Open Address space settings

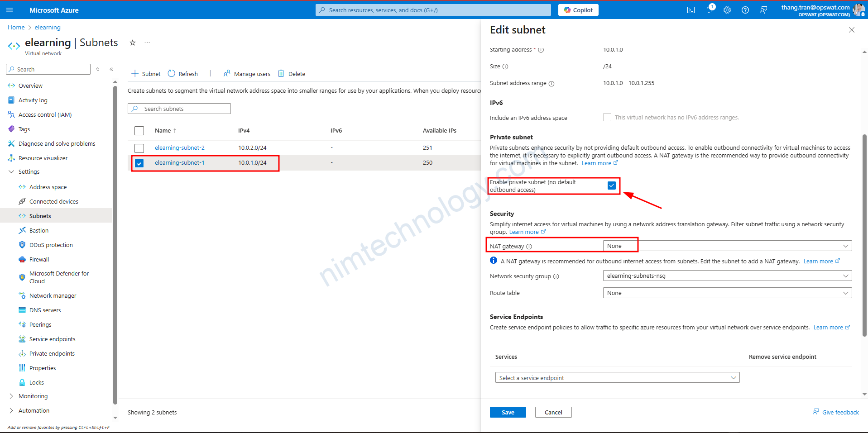(48, 187)
